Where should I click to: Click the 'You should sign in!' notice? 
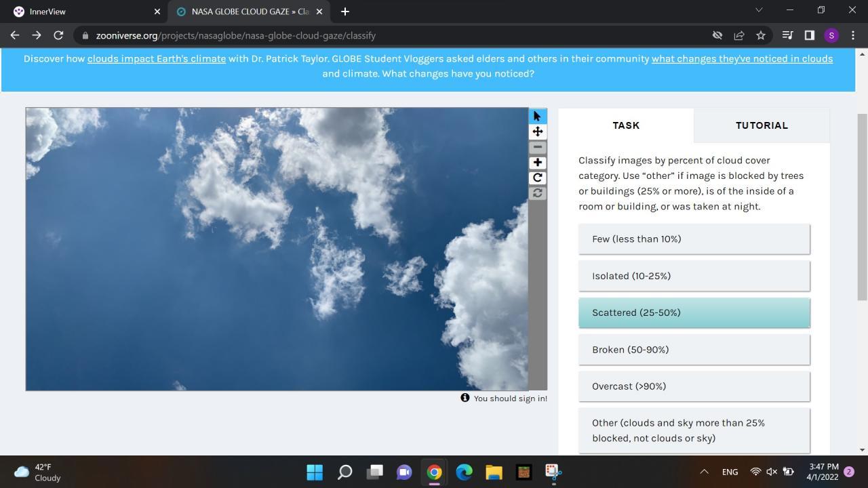(x=511, y=399)
